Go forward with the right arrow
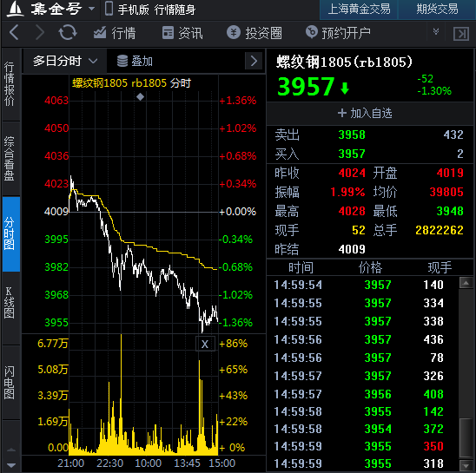The image size is (476, 473). [39, 32]
